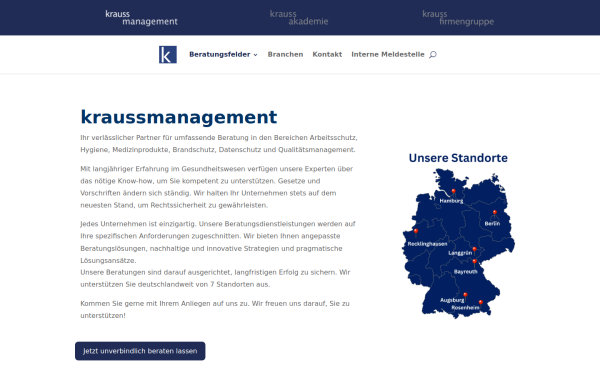Click the Rosenheim map label
The image size is (600, 375).
pos(465,308)
